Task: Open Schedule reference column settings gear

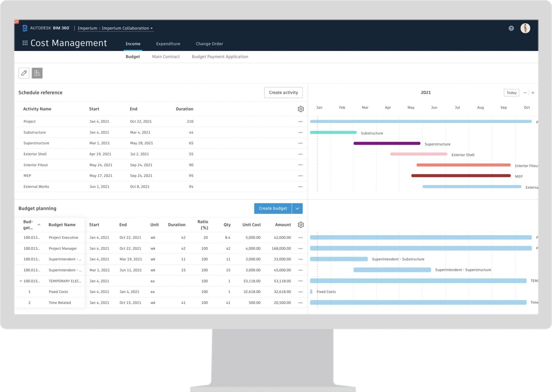Action: point(301,109)
